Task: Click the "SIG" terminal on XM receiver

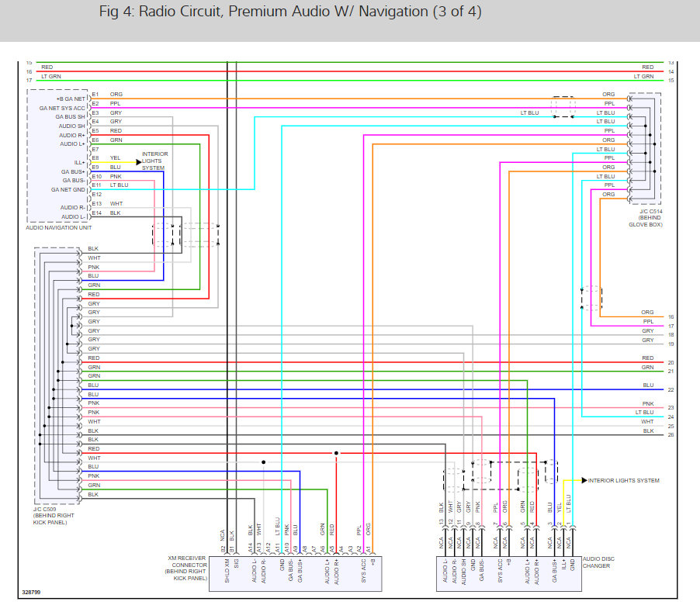Action: 236,563
